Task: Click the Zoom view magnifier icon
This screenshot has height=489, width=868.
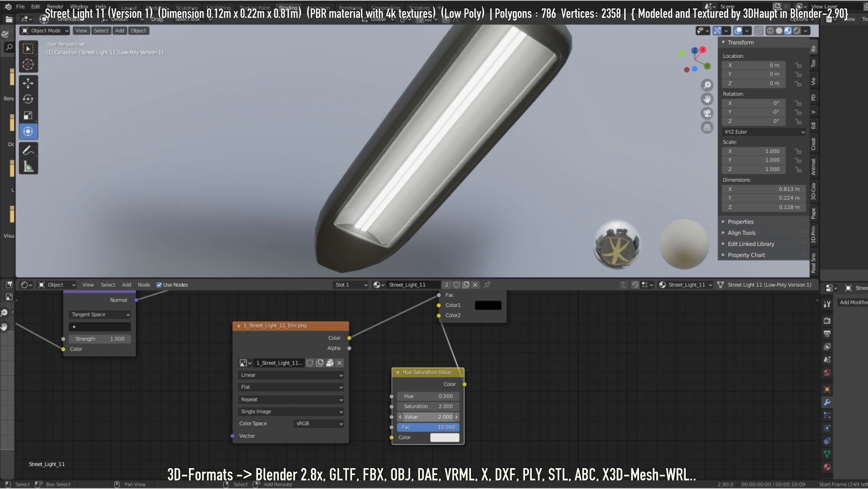Action: pyautogui.click(x=707, y=85)
